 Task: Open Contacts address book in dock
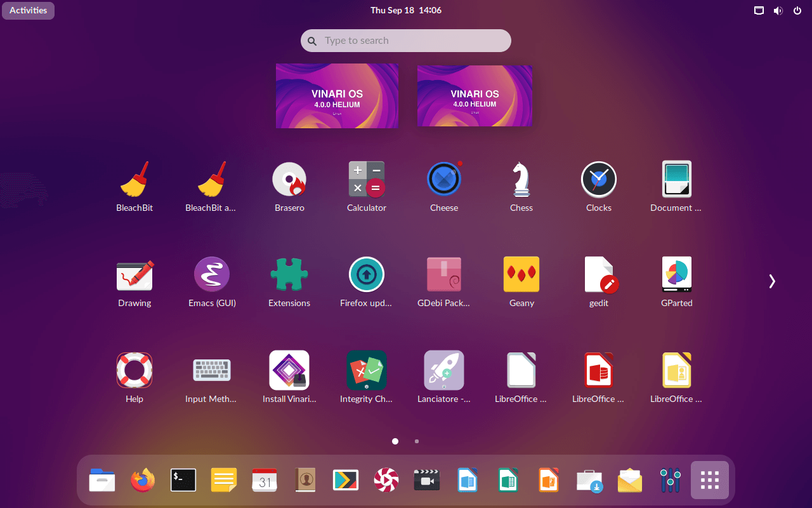[x=305, y=480]
